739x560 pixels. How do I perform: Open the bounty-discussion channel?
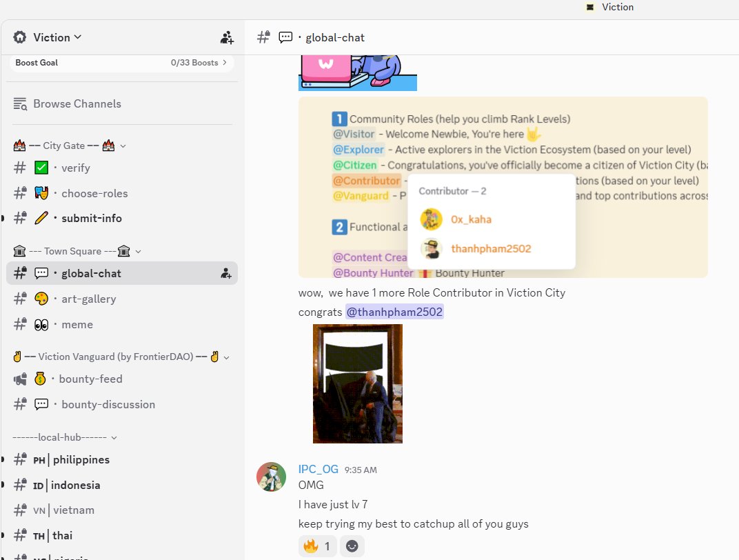coord(121,404)
